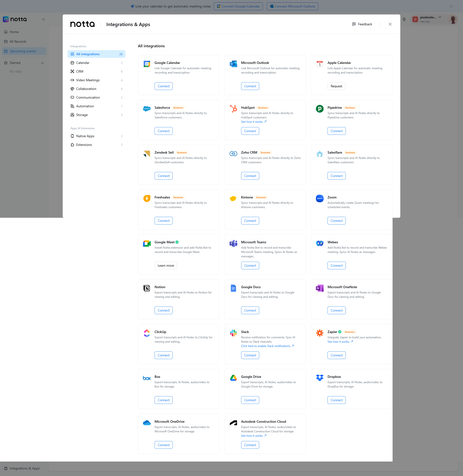Click the Microsoft Teams icon
The image size is (463, 476).
(x=233, y=243)
